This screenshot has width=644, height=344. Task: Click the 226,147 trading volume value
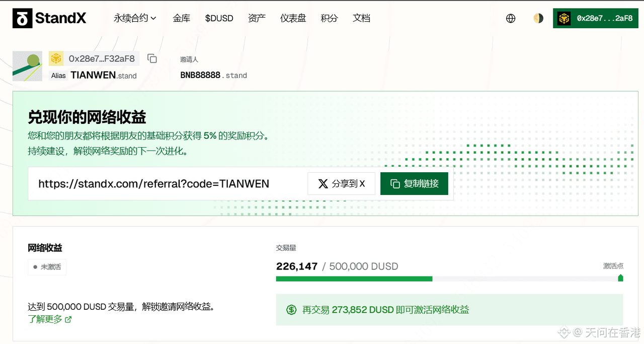coord(297,266)
